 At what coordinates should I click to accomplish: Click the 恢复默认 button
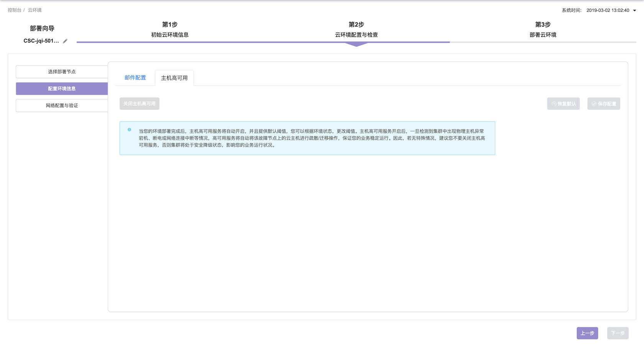[x=563, y=104]
